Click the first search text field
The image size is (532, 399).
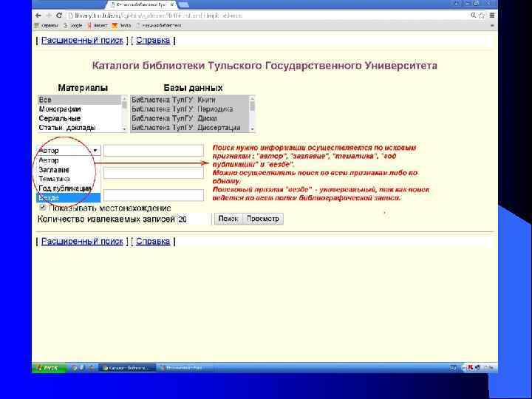pyautogui.click(x=154, y=150)
